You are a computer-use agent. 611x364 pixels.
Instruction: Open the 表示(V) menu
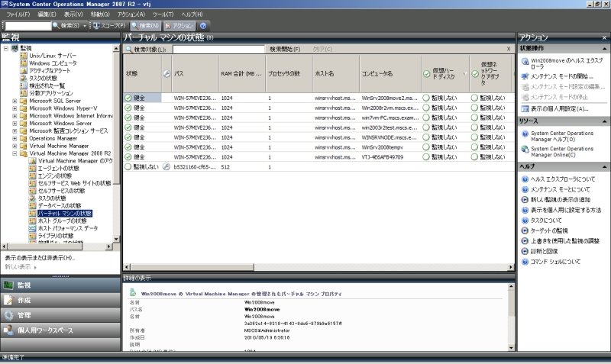point(73,14)
